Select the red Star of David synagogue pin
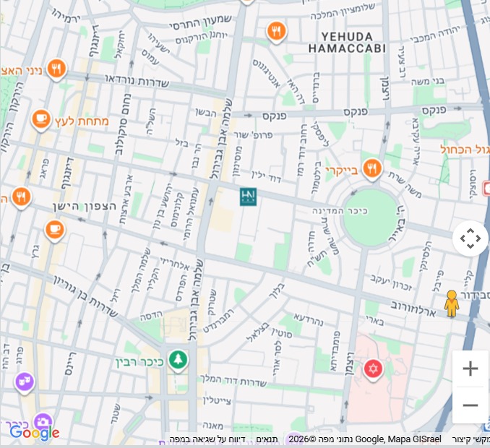Image resolution: width=490 pixels, height=448 pixels. (373, 369)
